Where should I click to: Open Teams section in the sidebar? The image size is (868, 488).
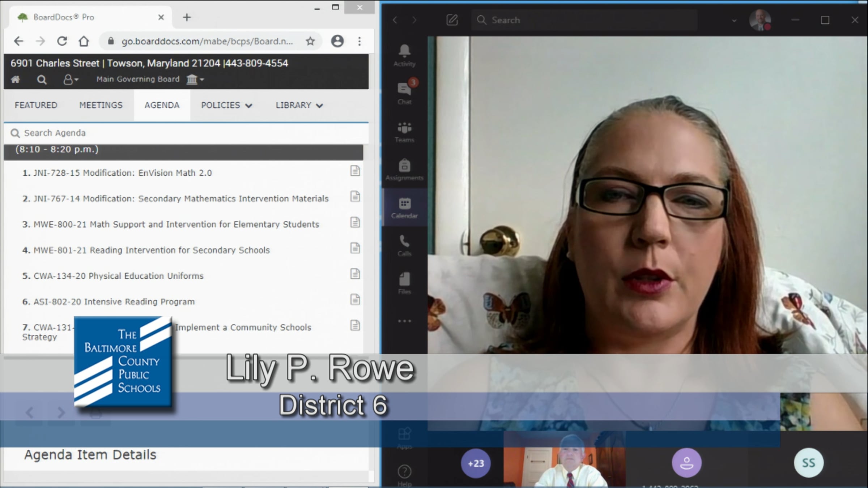[x=404, y=132]
